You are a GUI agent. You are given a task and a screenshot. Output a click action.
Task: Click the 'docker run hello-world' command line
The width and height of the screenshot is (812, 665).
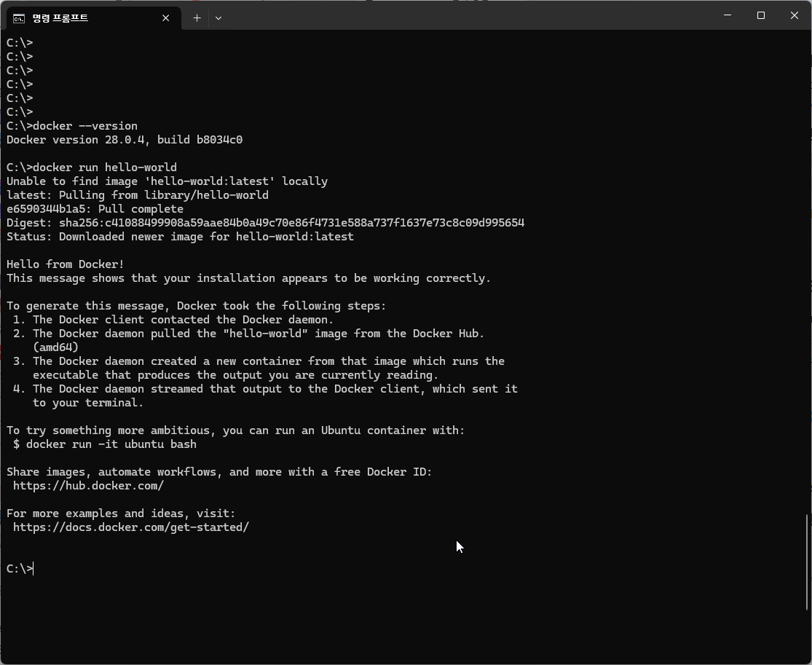[92, 168]
